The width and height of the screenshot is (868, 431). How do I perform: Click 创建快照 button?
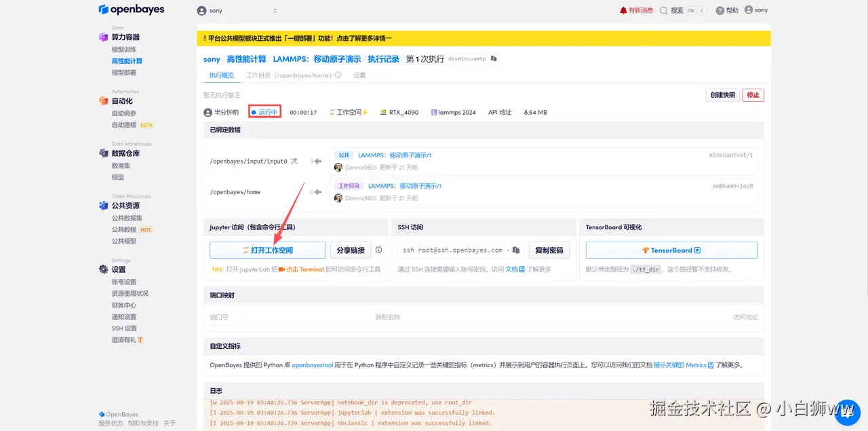coord(722,95)
